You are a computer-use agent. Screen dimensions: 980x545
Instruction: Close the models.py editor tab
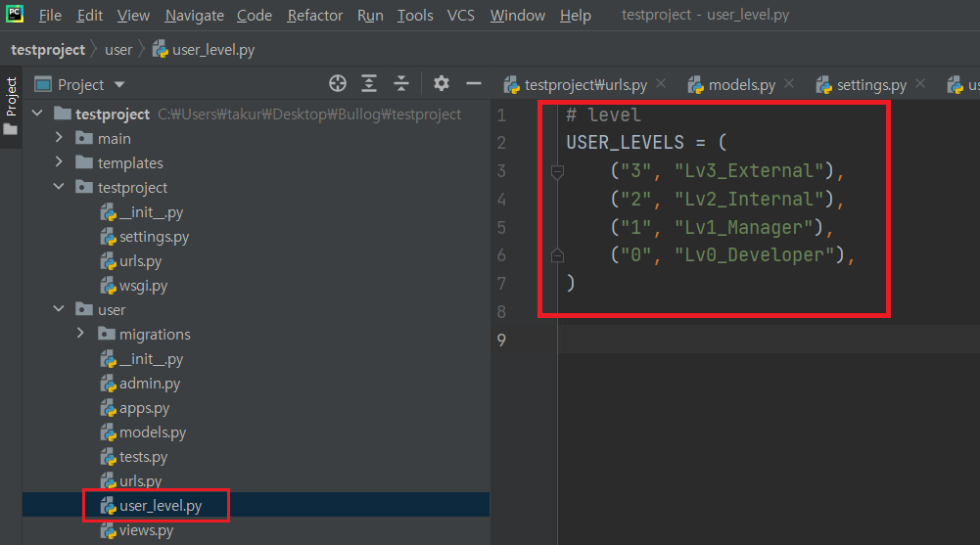[x=789, y=83]
